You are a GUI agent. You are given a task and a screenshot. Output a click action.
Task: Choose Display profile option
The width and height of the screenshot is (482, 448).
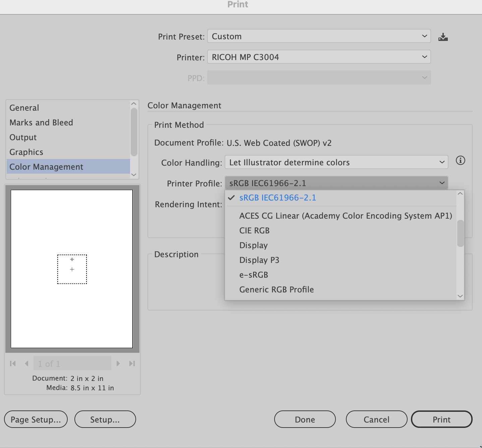[341, 245]
